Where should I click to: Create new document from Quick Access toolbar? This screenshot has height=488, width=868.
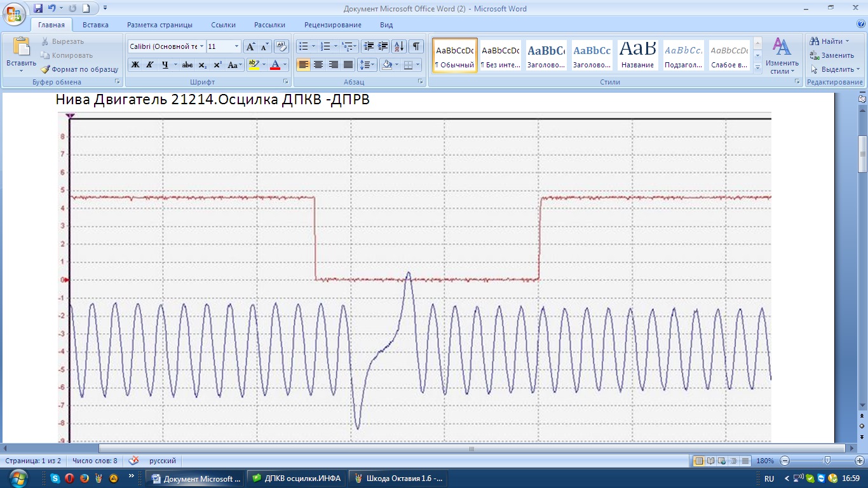click(x=86, y=8)
